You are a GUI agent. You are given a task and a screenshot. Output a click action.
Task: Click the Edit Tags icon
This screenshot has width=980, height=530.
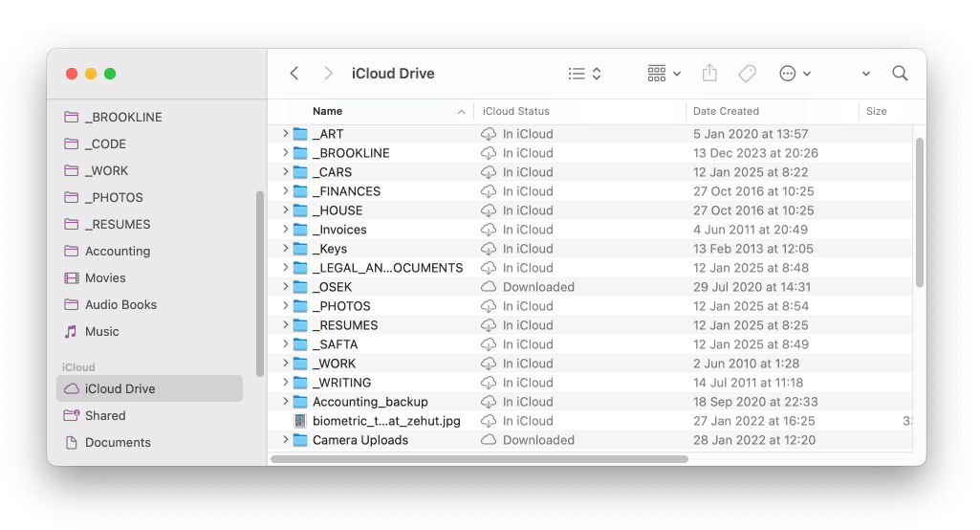[747, 74]
